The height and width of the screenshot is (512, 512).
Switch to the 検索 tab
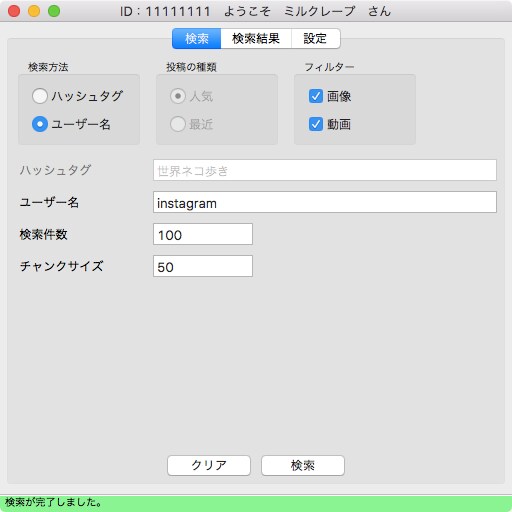tap(196, 39)
